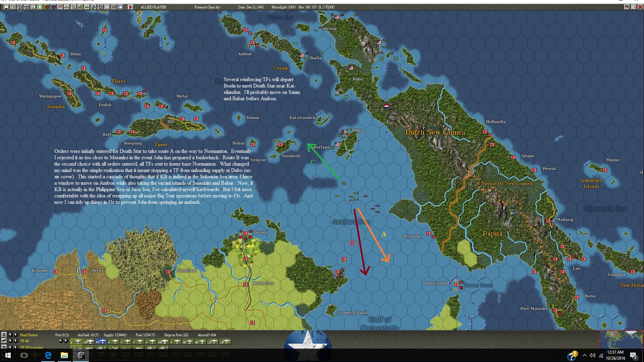Open the taskbar volume control

pyautogui.click(x=592, y=356)
